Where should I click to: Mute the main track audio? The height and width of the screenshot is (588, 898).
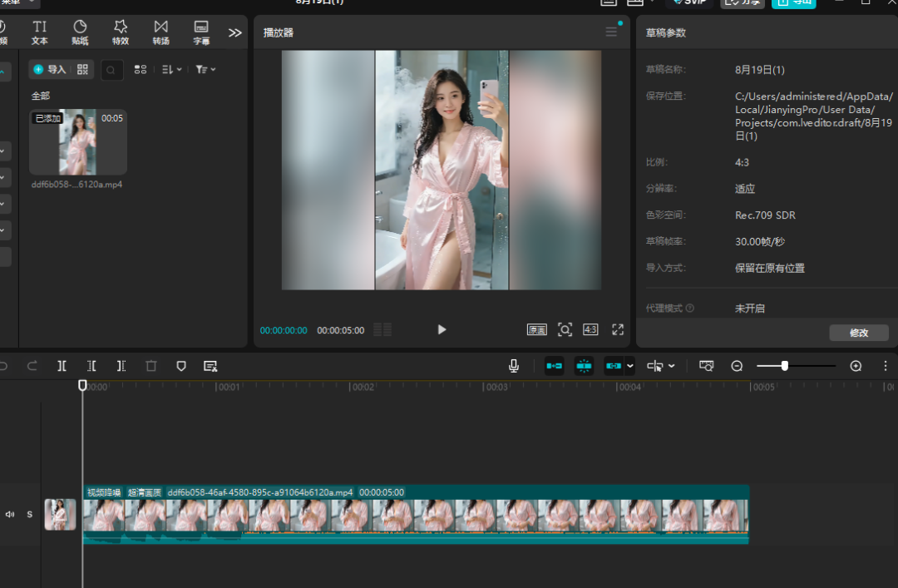point(10,514)
